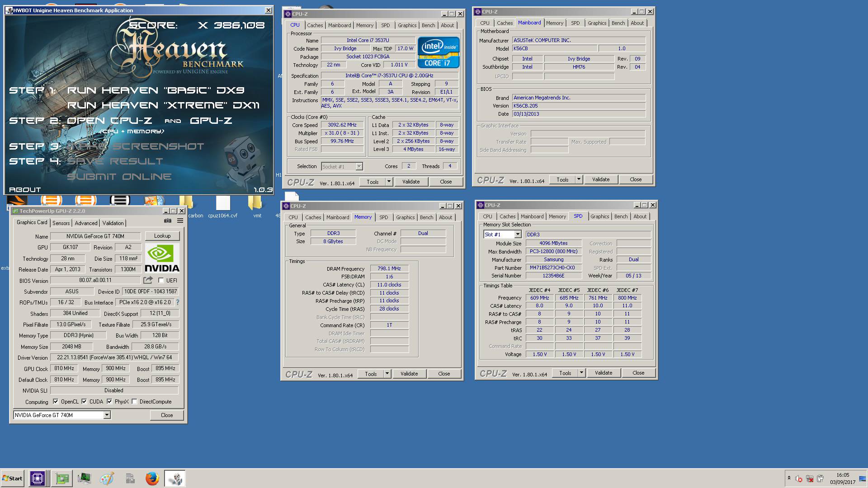Open the Start menu
This screenshot has height=488, width=868.
(13, 479)
